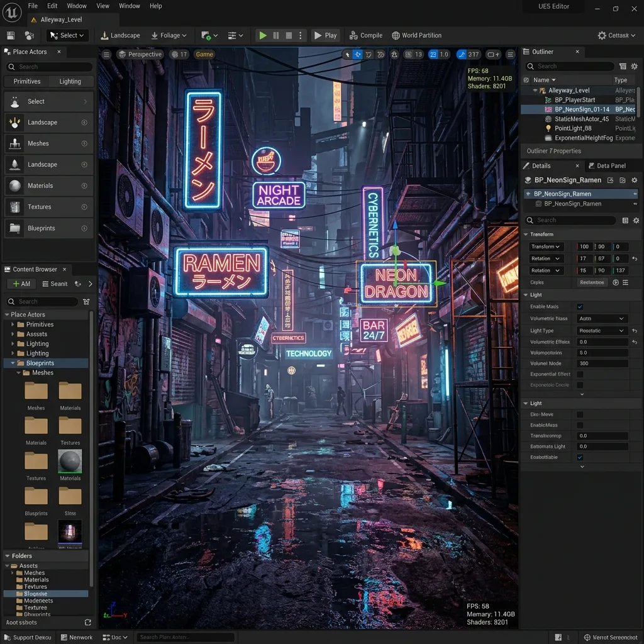Open the Light Type dropdown

tap(602, 331)
